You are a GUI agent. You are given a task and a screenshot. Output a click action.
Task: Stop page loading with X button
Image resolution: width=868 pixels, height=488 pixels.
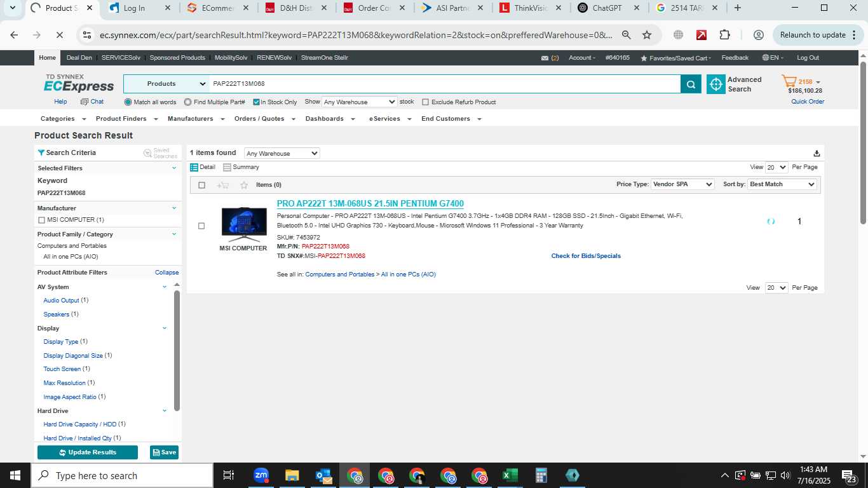(x=59, y=35)
